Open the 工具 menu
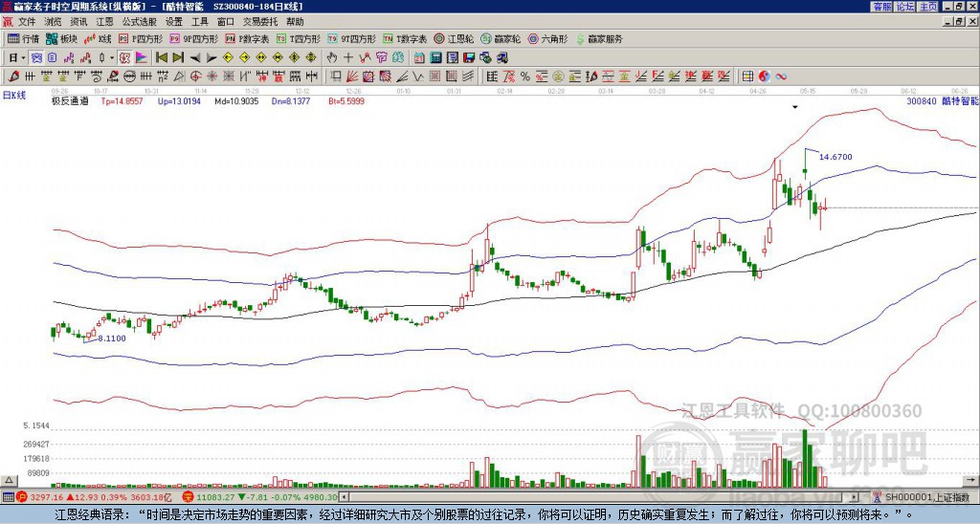The width and height of the screenshot is (980, 524). 199,22
